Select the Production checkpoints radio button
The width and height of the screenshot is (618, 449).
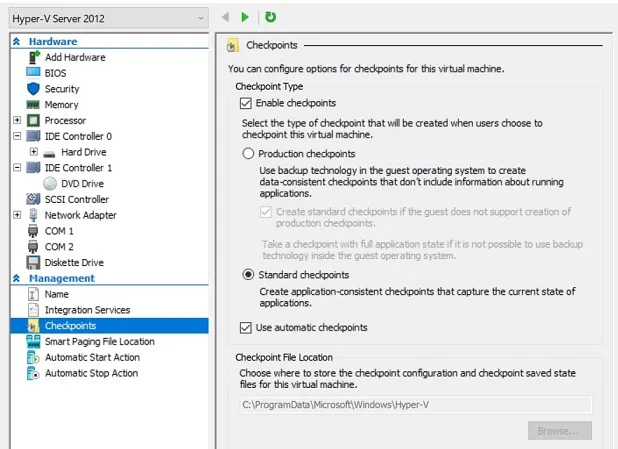coord(248,154)
